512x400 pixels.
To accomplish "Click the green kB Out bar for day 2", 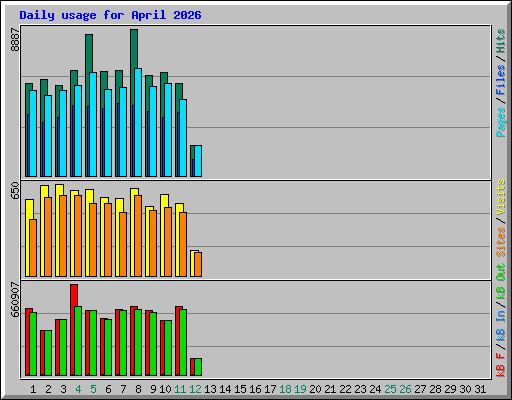I will pyautogui.click(x=48, y=353).
